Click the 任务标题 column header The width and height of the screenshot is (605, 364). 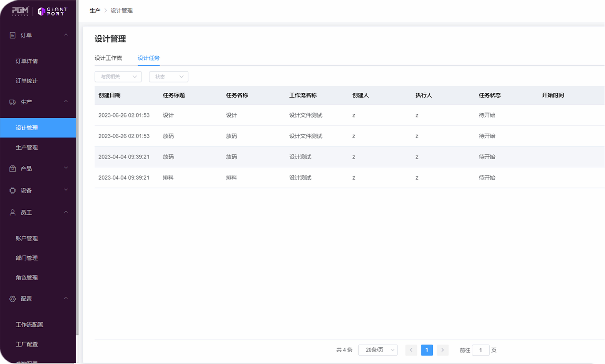[174, 95]
